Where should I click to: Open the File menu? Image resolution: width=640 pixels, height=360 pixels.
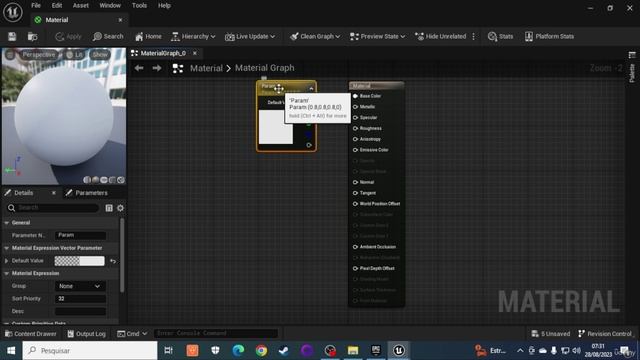point(36,6)
